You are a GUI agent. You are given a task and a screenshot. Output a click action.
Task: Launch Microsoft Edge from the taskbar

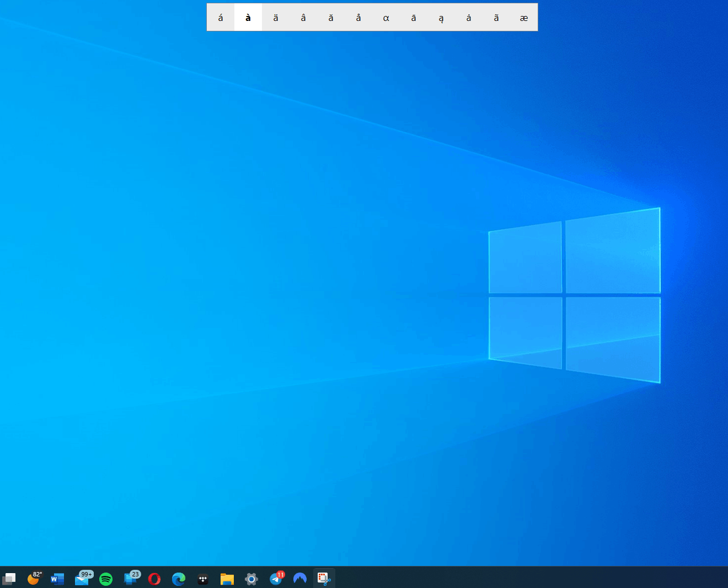179,579
